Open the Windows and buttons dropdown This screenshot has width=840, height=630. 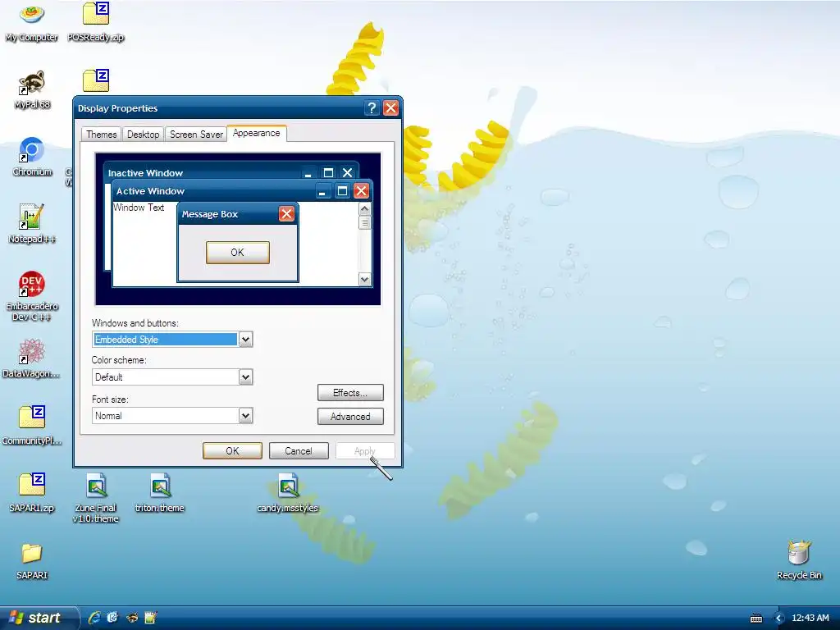coord(245,339)
